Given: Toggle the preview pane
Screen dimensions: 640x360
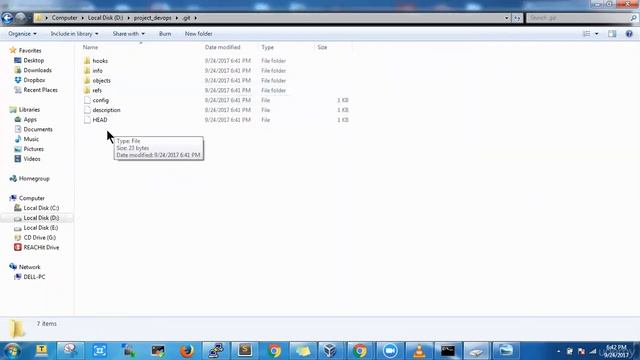Looking at the screenshot, I should 612,34.
